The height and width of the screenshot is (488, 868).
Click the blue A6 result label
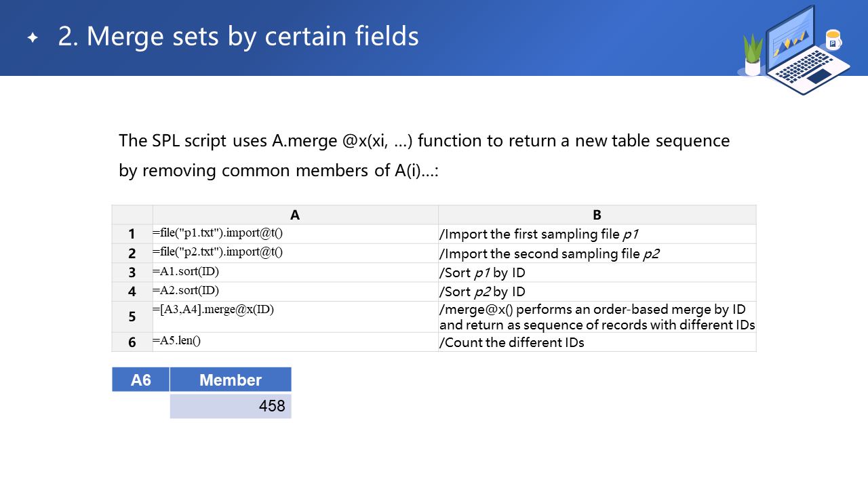click(x=140, y=380)
